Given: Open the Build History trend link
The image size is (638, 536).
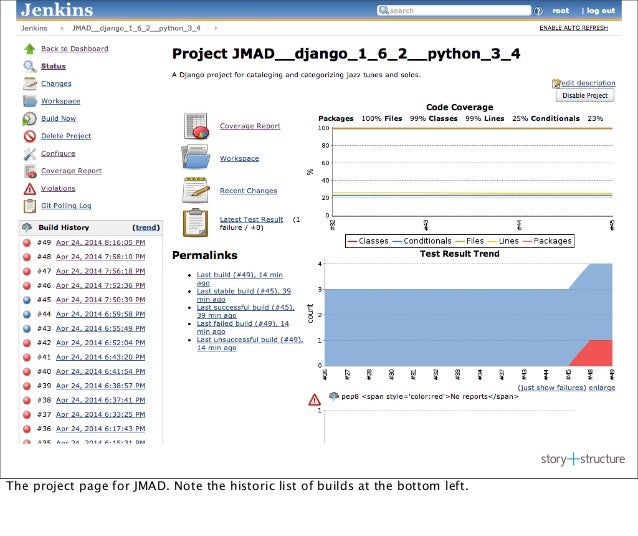Looking at the screenshot, I should click(x=146, y=228).
